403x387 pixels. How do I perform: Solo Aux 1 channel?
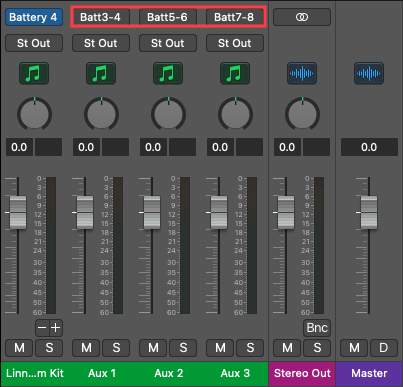pos(116,348)
